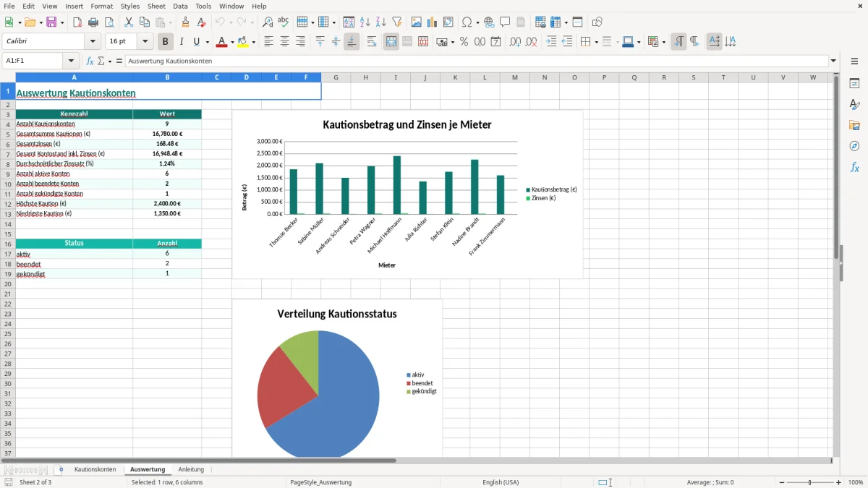The height and width of the screenshot is (488, 868).
Task: Click PageStyle_Auswertung in status bar
Action: point(321,482)
